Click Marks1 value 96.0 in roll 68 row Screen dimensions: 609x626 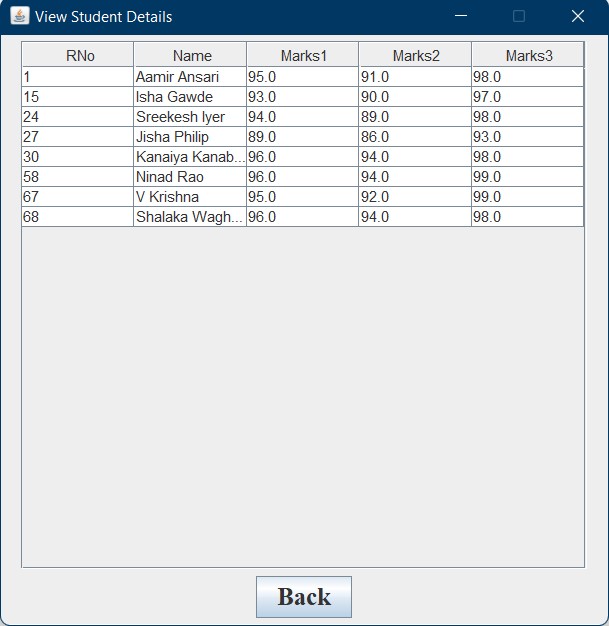[303, 216]
